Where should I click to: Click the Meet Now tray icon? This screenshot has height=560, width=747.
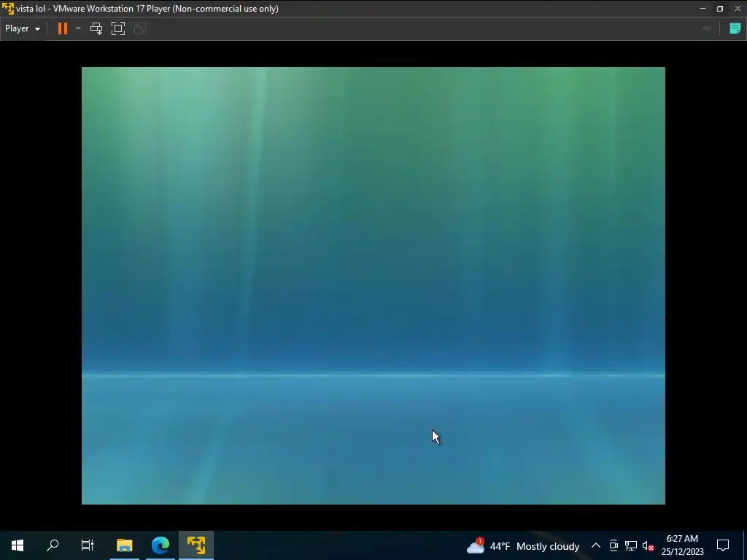tap(614, 545)
